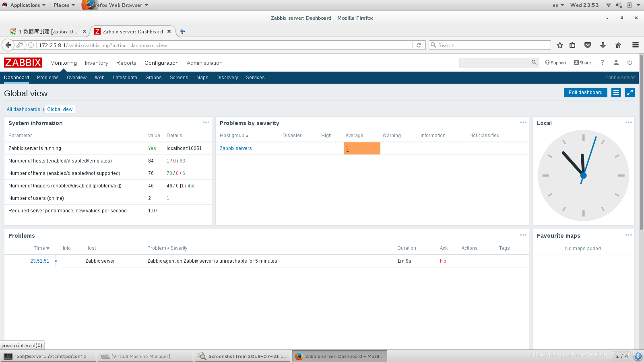Open Problems widget options dots
644x362 pixels.
tap(523, 235)
